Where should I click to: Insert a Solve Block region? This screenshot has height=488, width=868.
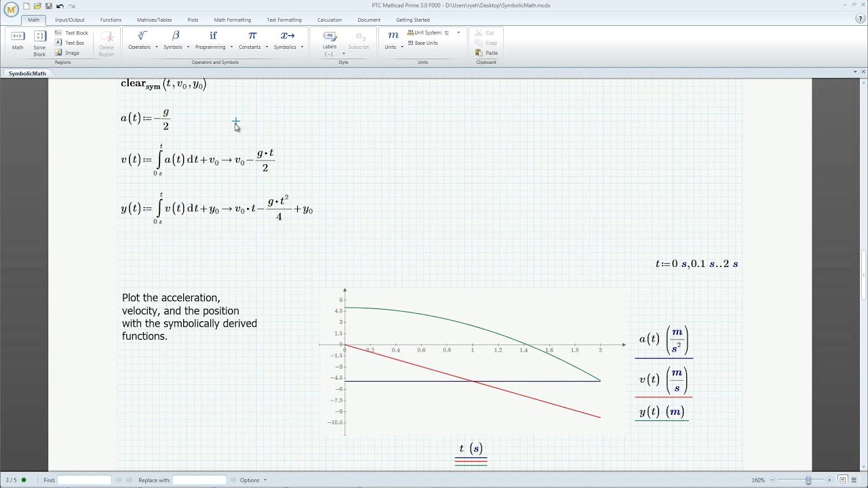point(39,43)
